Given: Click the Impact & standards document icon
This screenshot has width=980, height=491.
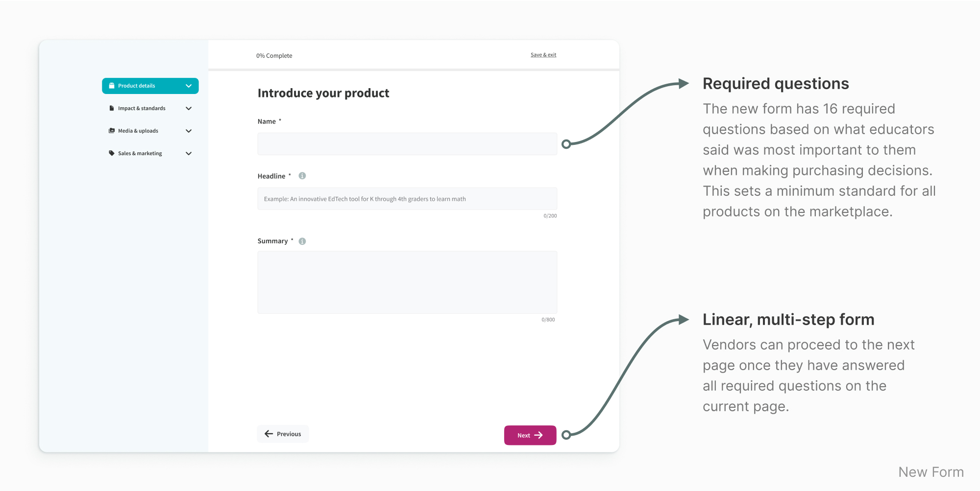Looking at the screenshot, I should (112, 108).
